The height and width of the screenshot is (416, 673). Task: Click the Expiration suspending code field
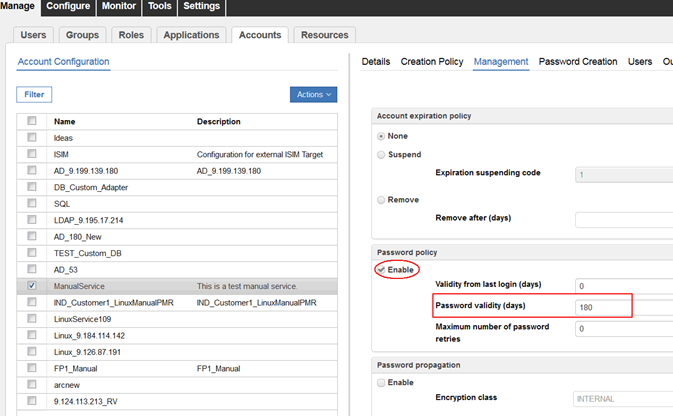[624, 175]
